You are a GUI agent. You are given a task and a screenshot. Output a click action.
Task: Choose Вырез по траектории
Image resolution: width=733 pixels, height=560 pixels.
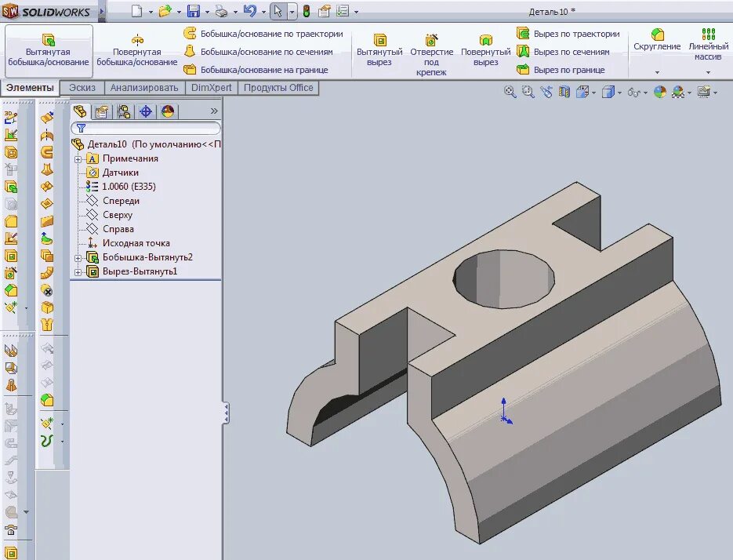568,34
